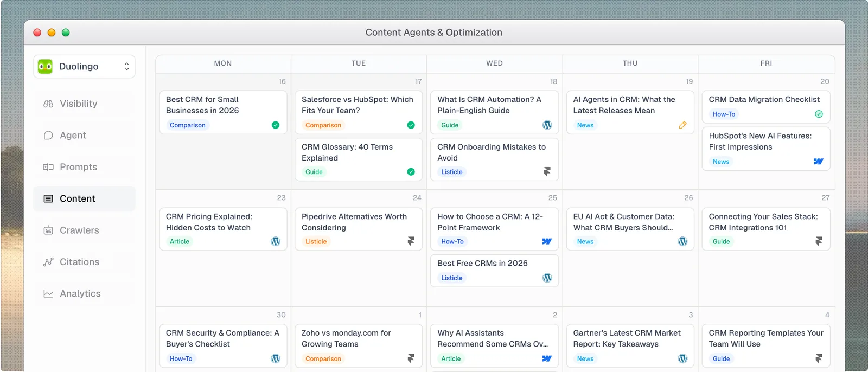Screen dimensions: 868x372
Task: Click the Duolingo owl logo icon
Action: point(45,66)
